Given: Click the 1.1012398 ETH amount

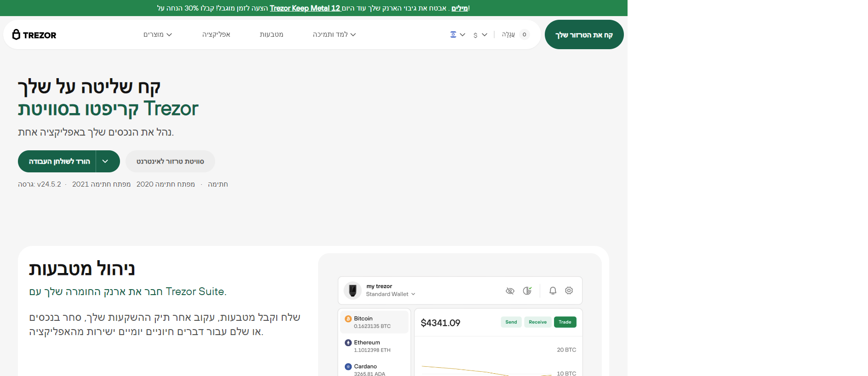Looking at the screenshot, I should [372, 350].
